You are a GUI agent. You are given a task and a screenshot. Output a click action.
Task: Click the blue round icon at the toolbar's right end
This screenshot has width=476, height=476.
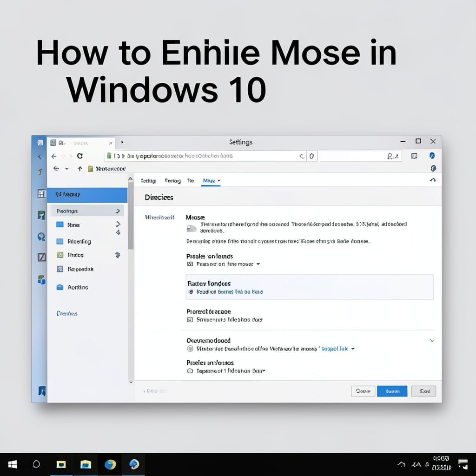point(432,155)
